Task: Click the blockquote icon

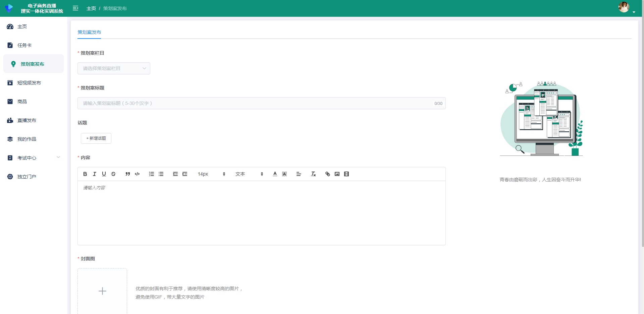Action: coord(127,174)
